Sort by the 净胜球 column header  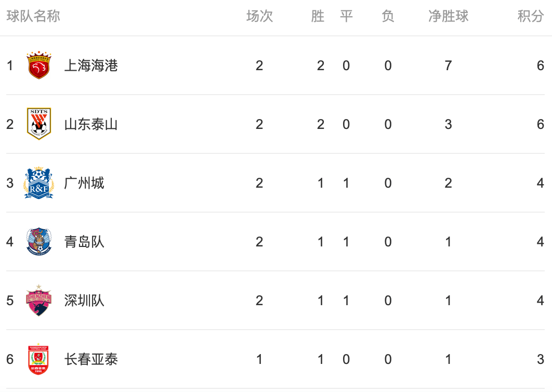448,16
